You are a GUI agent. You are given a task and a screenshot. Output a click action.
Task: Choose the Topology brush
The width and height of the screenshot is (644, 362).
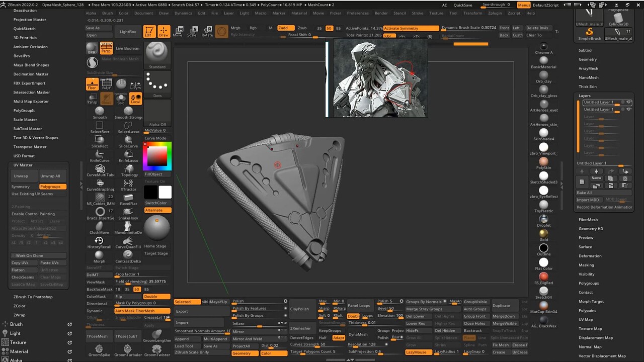[129, 170]
